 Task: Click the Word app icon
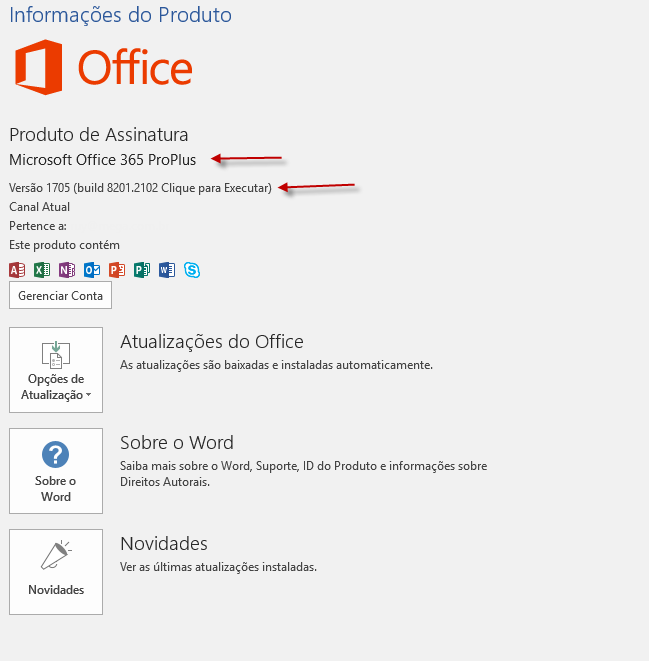point(167,270)
